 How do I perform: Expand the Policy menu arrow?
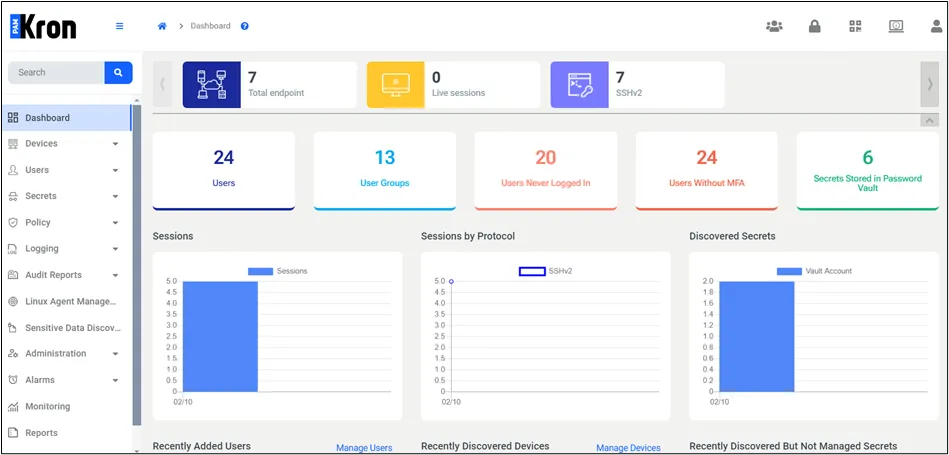pyautogui.click(x=115, y=223)
